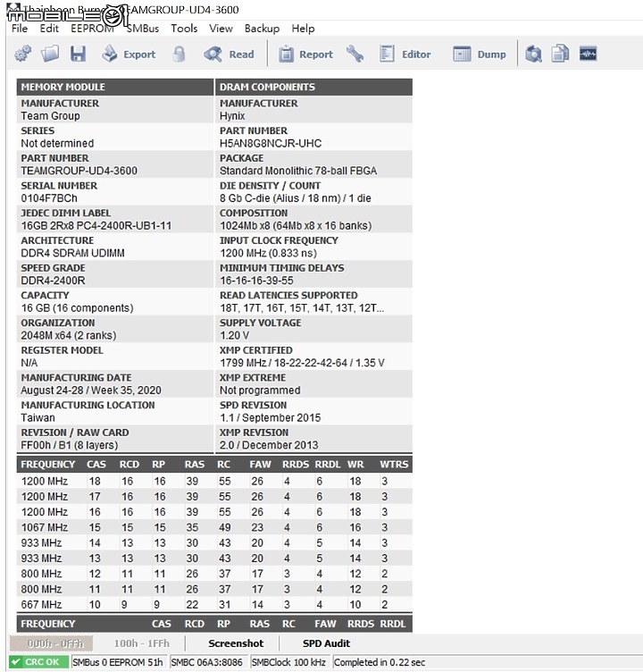Click 'Completed in 0.22 sec' status text
The image size is (643, 672).
point(380,662)
